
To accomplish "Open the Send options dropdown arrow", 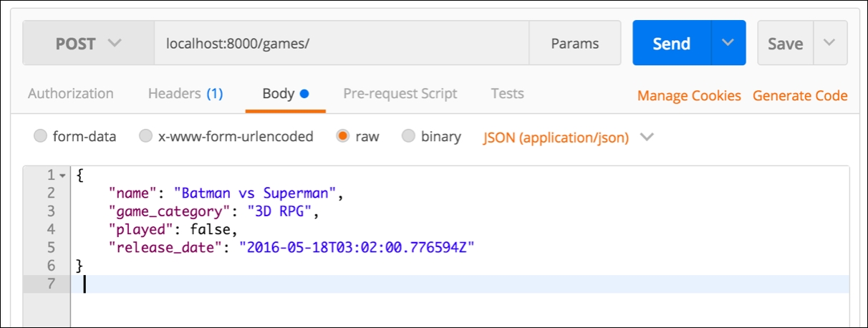I will [728, 43].
